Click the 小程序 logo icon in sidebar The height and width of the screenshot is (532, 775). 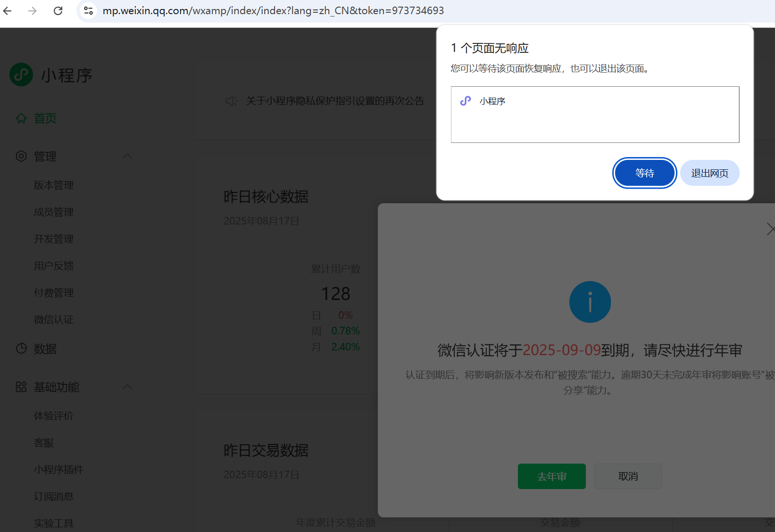point(21,75)
